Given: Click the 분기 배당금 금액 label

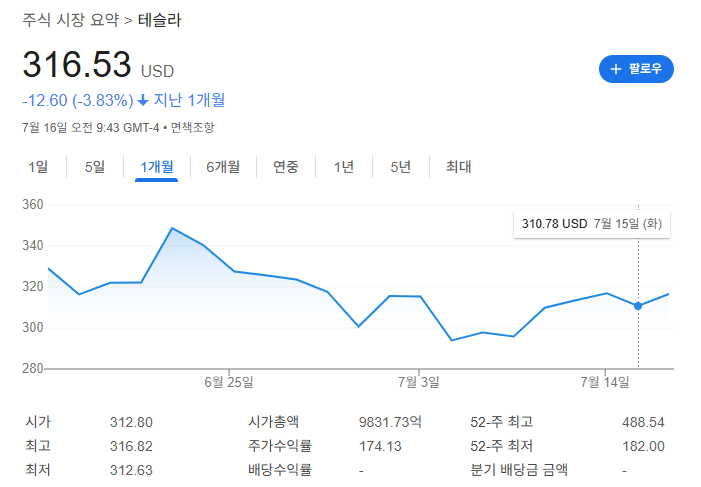Looking at the screenshot, I should [519, 470].
